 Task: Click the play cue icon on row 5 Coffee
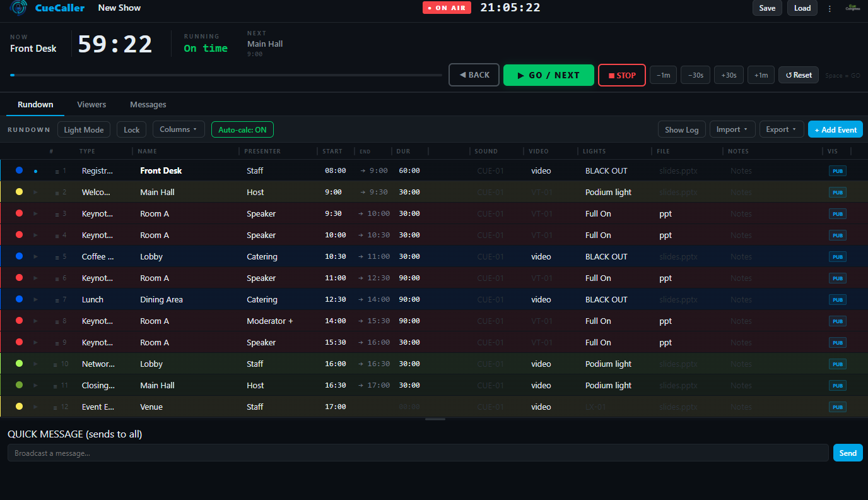pos(35,256)
